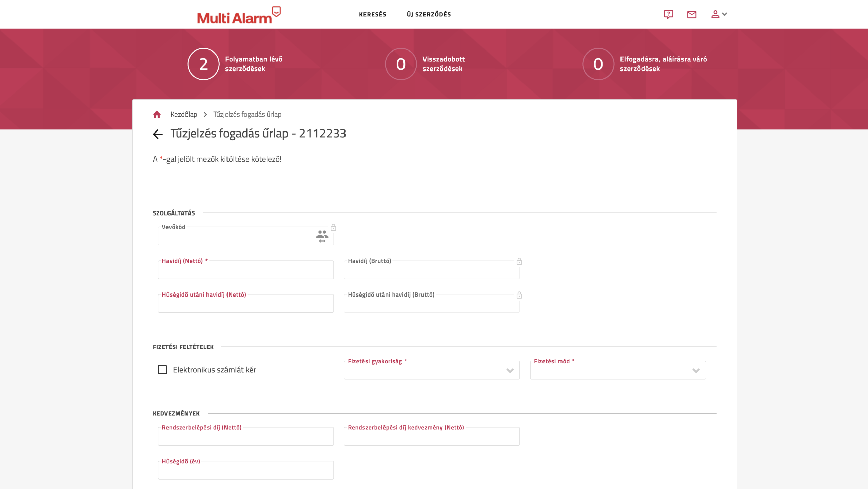This screenshot has height=489, width=868.
Task: Open the Fizetési mód dropdown
Action: coord(617,370)
